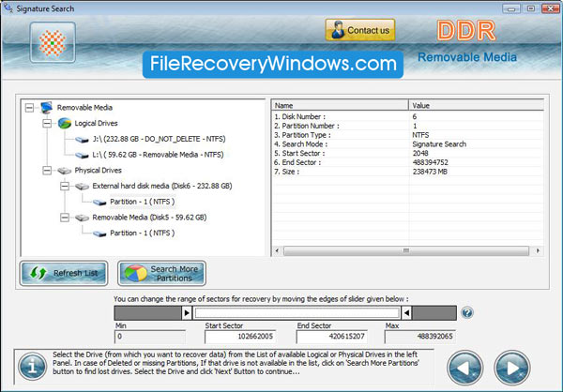This screenshot has width=563, height=392.
Task: Click the round blue info icon
Action: (33, 367)
